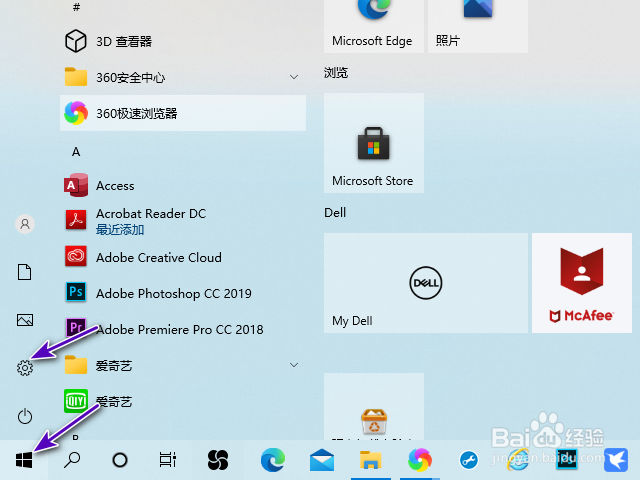Viewport: 640px width, 480px height.
Task: Open Mail app on the taskbar
Action: tap(322, 460)
